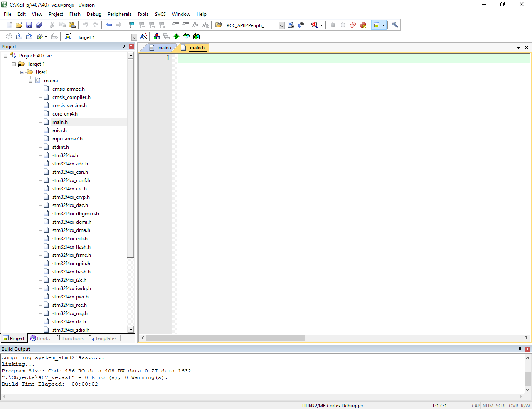Comment selection using the comment icon

[x=195, y=25]
